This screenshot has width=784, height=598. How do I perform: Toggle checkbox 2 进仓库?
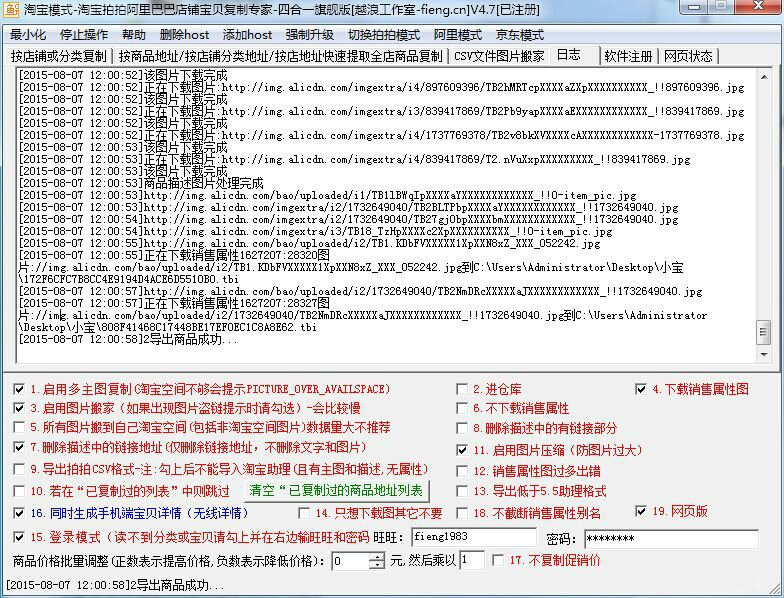[x=462, y=389]
